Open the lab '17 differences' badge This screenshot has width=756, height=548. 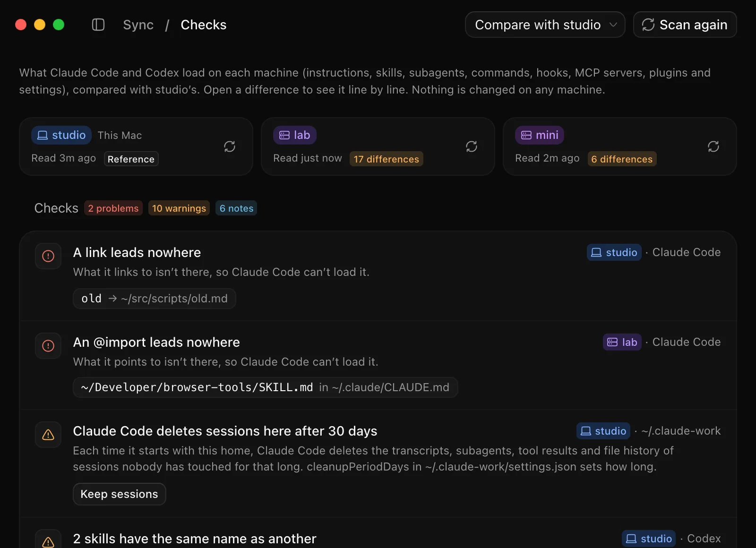tap(387, 159)
